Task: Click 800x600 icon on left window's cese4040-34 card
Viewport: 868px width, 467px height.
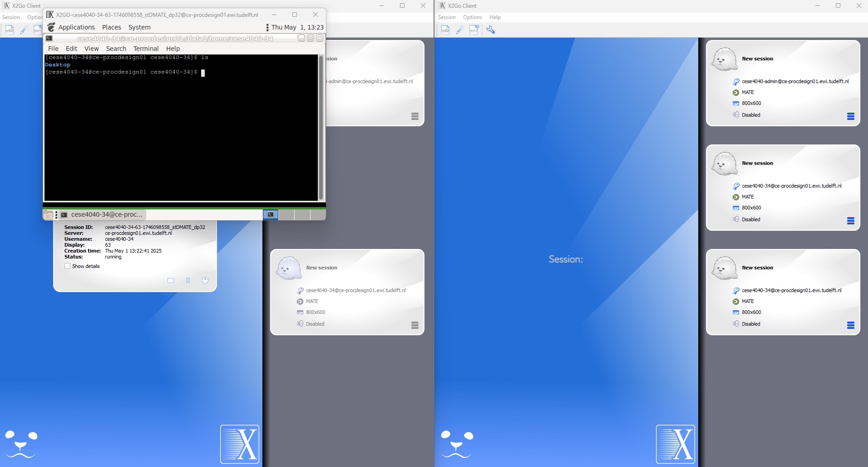Action: [x=300, y=313]
